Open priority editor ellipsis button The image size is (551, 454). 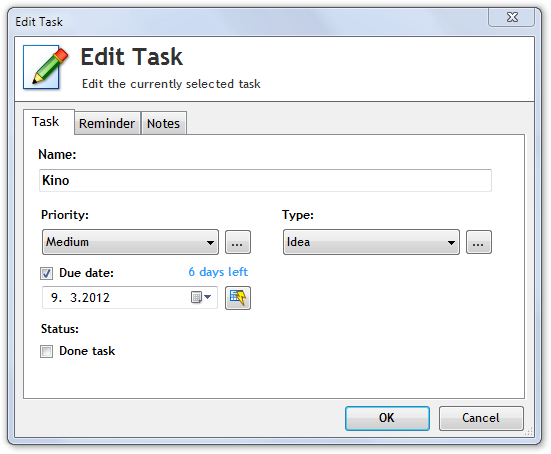click(238, 242)
